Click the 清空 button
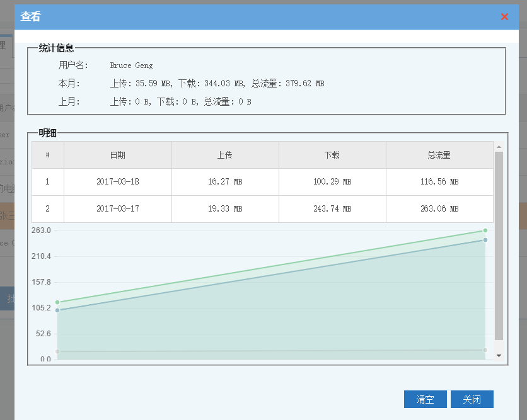The image size is (527, 420). click(x=425, y=399)
